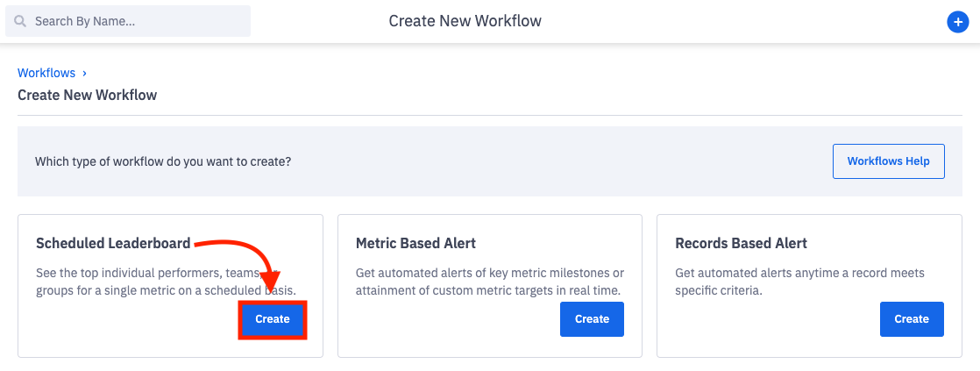980x371 pixels.
Task: Create a Scheduled Leaderboard workflow
Action: 272,319
